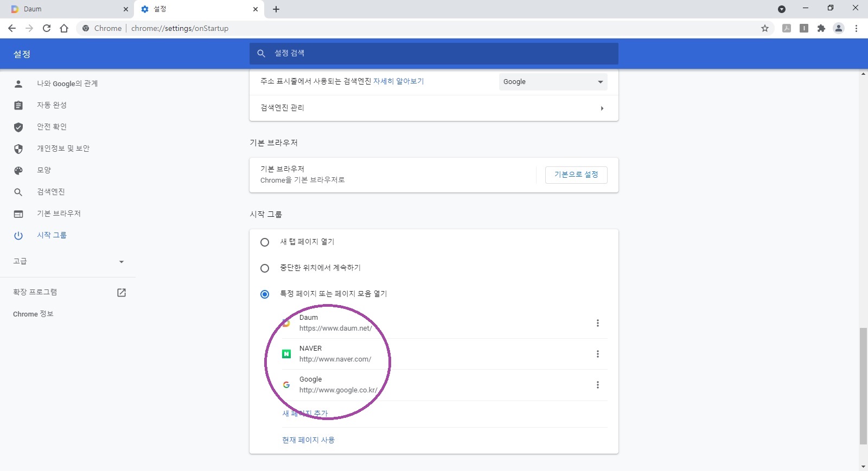
Task: Open the Extensions puzzle-piece icon
Action: pos(821,28)
